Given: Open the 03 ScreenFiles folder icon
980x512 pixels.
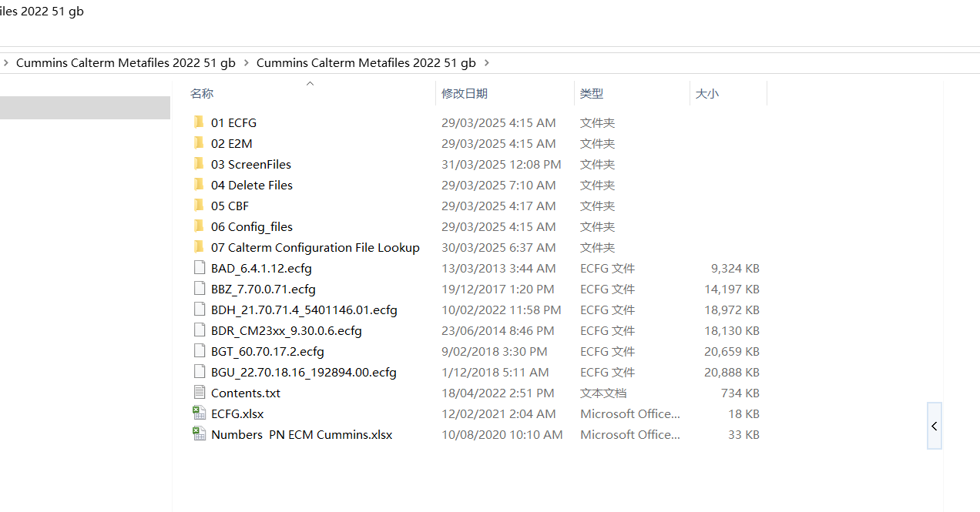Looking at the screenshot, I should 200,164.
